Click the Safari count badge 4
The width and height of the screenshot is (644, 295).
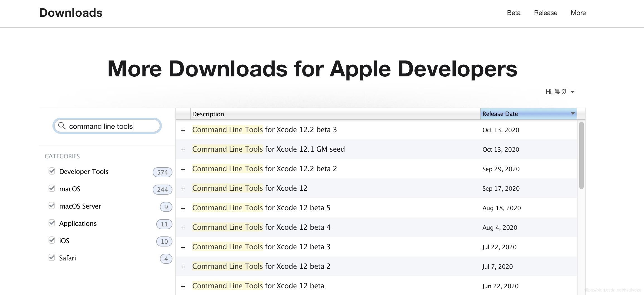[x=166, y=259]
